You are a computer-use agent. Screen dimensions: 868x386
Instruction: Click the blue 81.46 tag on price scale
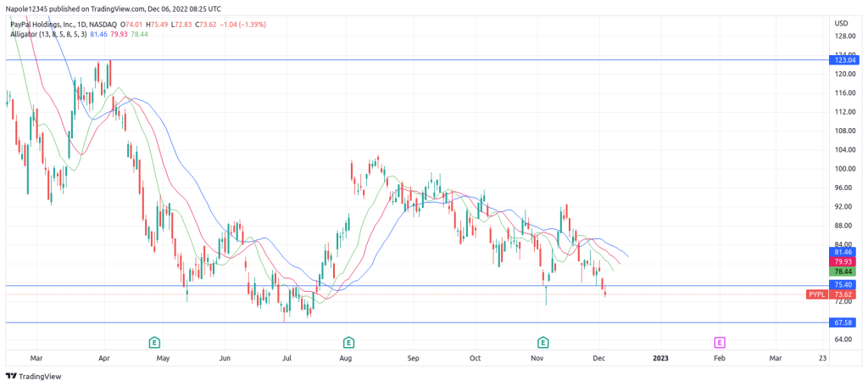tap(842, 251)
